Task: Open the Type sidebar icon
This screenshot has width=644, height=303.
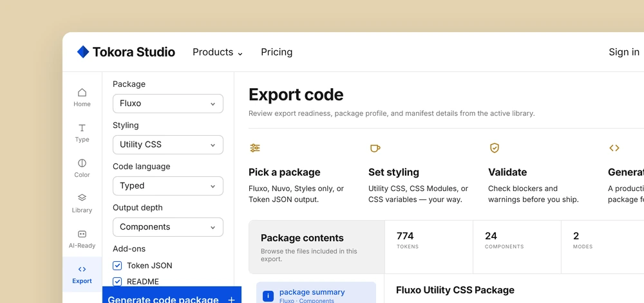Action: pyautogui.click(x=82, y=128)
